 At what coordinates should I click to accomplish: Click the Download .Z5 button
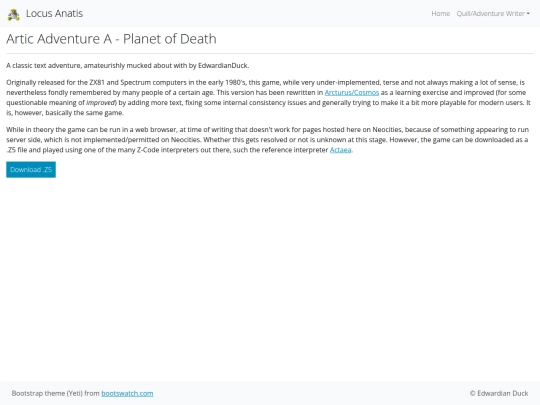pos(31,170)
